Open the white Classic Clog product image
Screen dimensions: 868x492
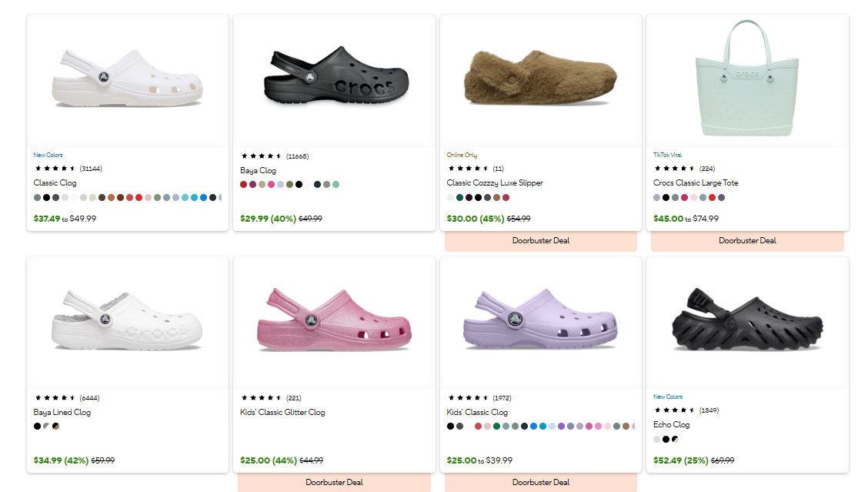pos(127,80)
